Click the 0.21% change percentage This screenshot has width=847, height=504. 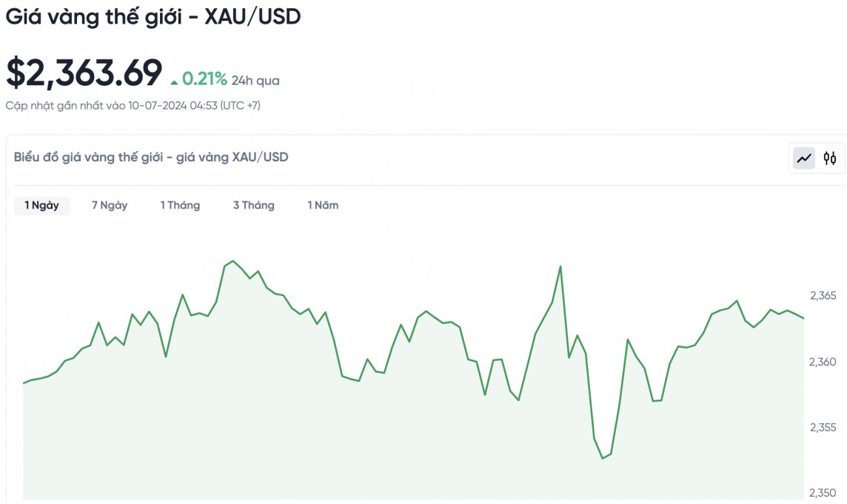click(x=204, y=78)
